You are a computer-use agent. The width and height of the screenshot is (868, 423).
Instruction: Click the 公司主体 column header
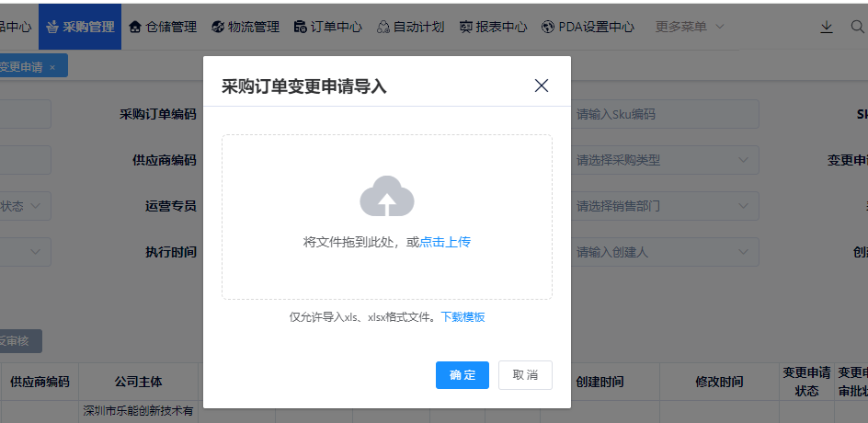(139, 382)
